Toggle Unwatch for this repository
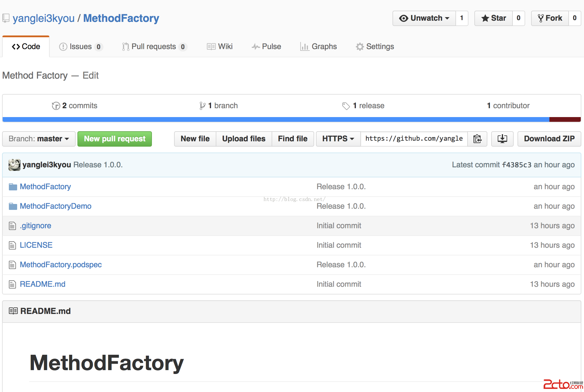584x392 pixels. (424, 18)
